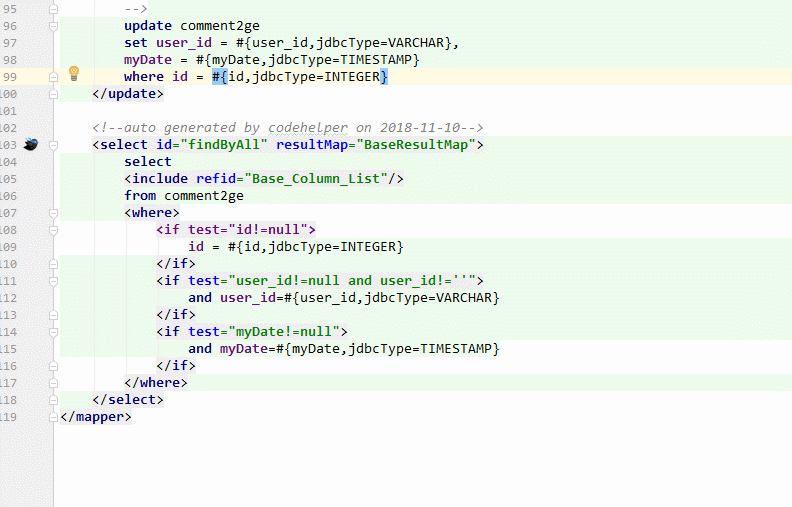792x507 pixels.
Task: Click the "Base_Column_List" refid value
Action: (x=316, y=179)
